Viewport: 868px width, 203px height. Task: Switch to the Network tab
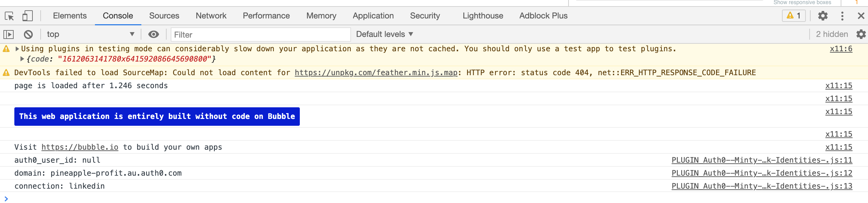(x=211, y=16)
